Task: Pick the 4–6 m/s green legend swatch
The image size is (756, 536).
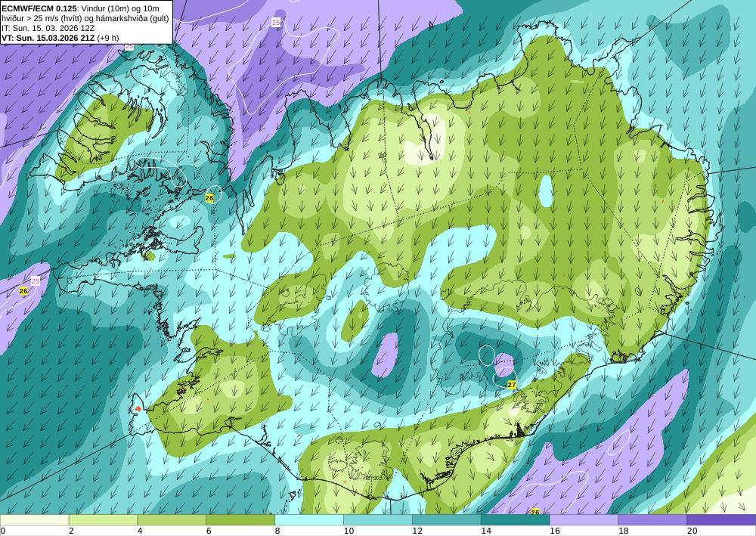Action: (x=172, y=520)
